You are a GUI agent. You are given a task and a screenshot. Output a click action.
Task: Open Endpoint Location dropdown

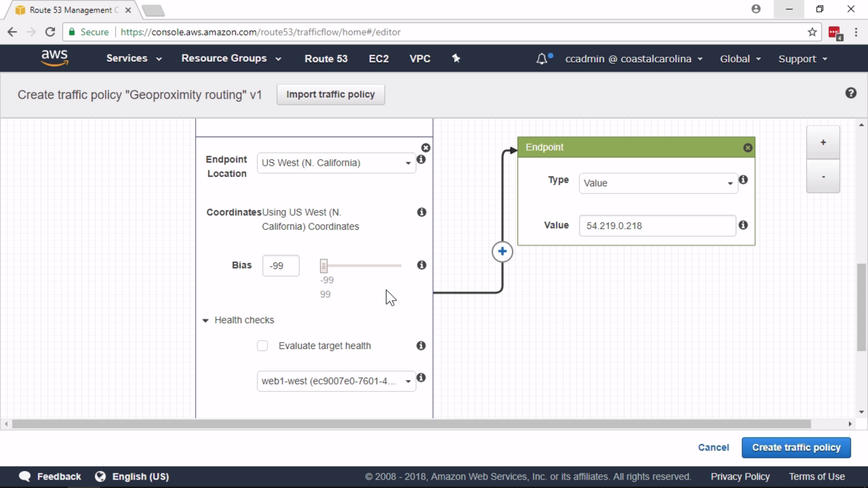coord(336,163)
